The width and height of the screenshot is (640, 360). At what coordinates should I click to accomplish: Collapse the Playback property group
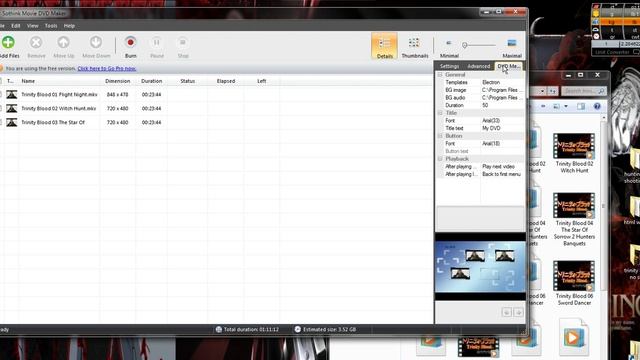[440, 159]
